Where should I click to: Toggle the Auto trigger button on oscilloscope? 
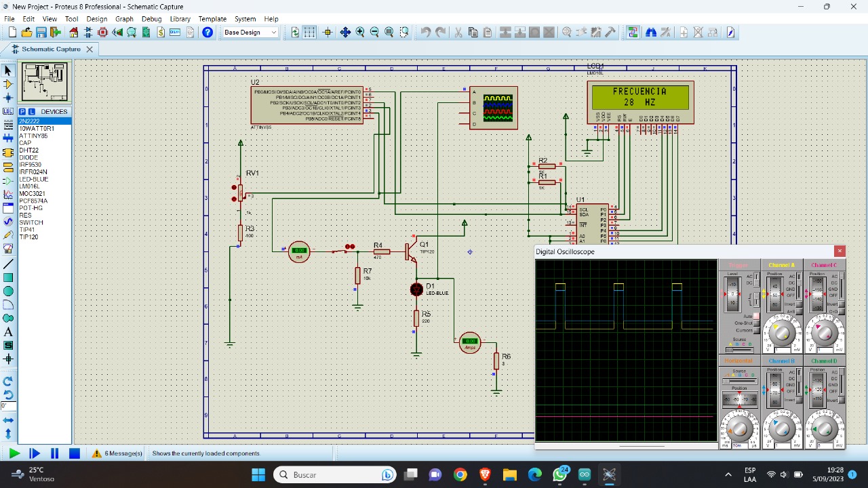pos(757,317)
